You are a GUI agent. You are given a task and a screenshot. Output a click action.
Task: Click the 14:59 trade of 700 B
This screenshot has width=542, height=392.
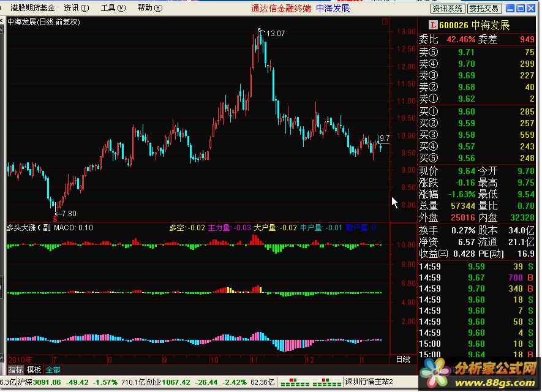click(x=476, y=278)
